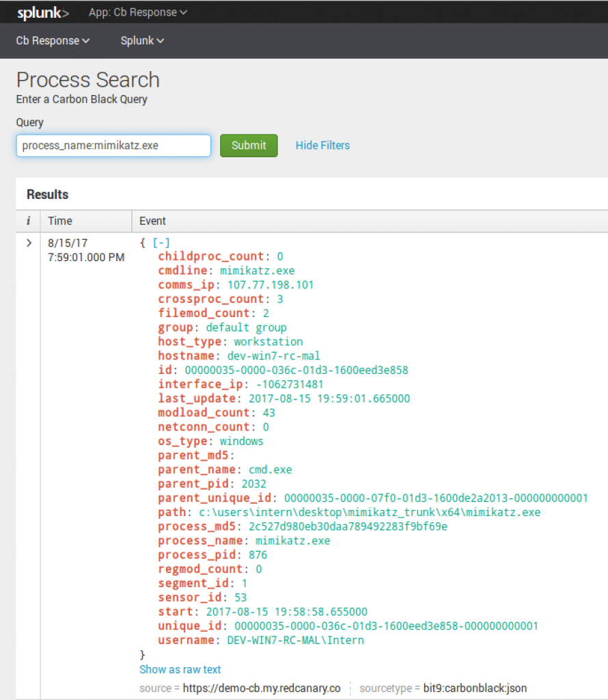This screenshot has width=608, height=700.
Task: Click the Hide Filters link
Action: click(322, 146)
